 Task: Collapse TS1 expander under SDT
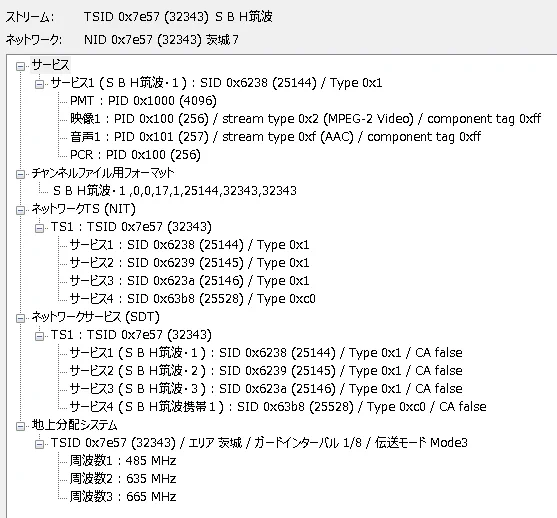tap(39, 336)
